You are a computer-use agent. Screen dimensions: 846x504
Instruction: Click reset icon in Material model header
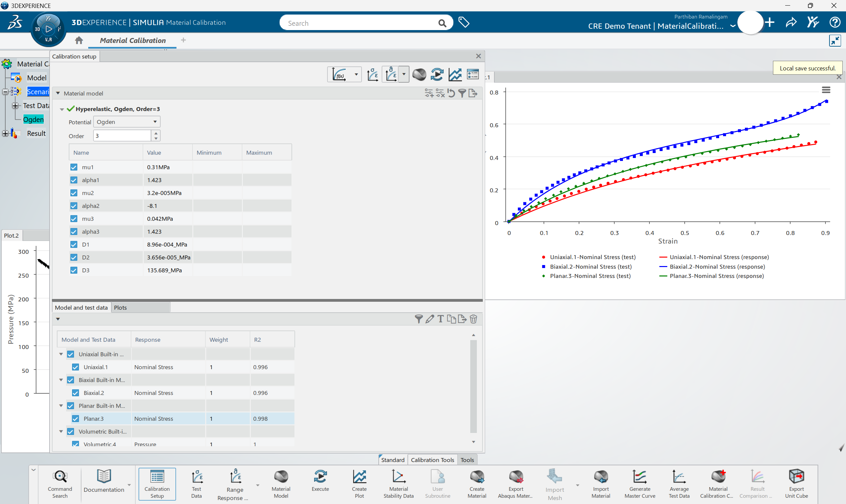tap(451, 93)
